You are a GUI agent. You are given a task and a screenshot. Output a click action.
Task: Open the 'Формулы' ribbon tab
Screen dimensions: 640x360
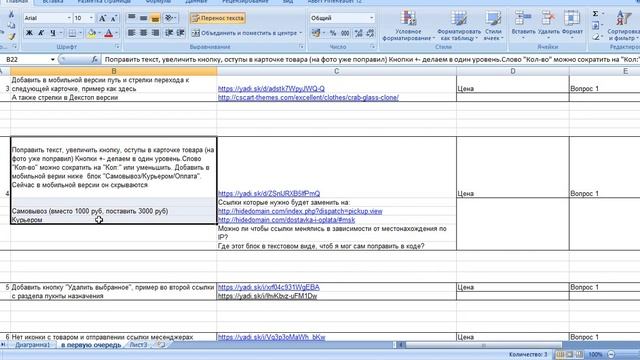158,2
